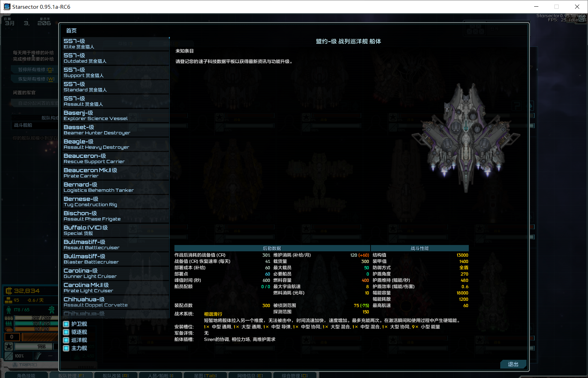Click the armed marines icon

click(x=51, y=310)
